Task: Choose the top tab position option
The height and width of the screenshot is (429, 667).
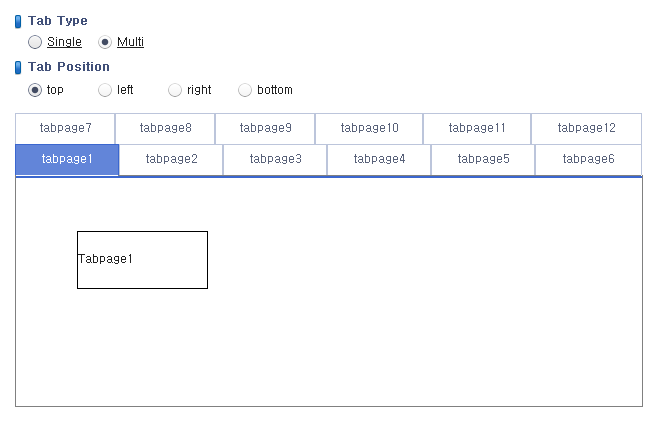Action: pyautogui.click(x=35, y=90)
